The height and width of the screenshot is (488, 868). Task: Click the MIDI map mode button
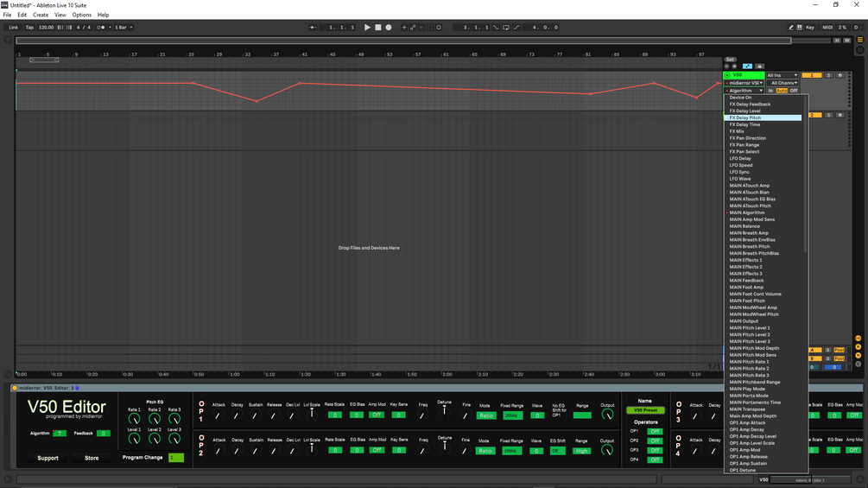(x=827, y=27)
